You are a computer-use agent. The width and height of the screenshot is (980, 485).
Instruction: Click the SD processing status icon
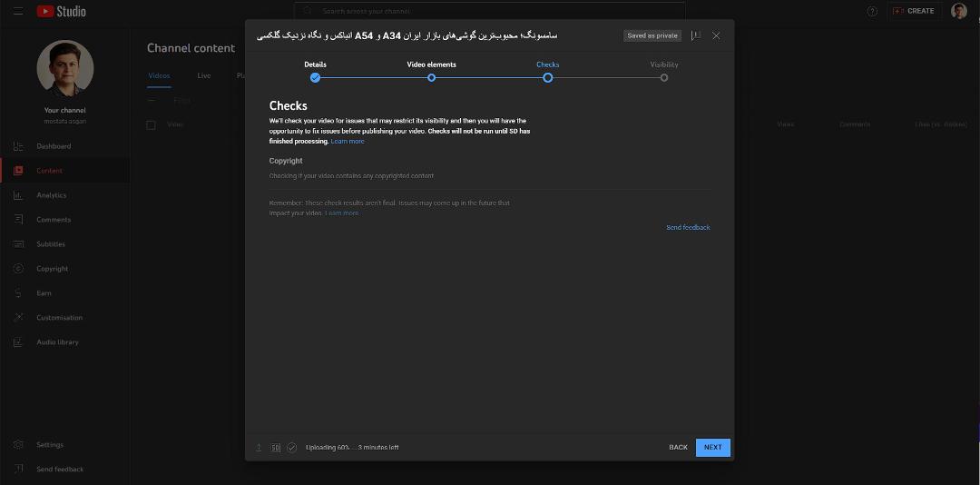tap(276, 448)
